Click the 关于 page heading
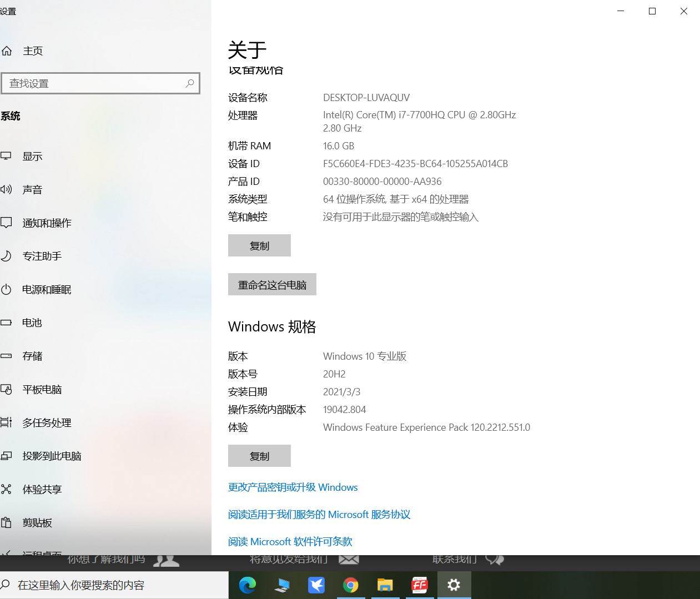This screenshot has height=599, width=700. (248, 50)
